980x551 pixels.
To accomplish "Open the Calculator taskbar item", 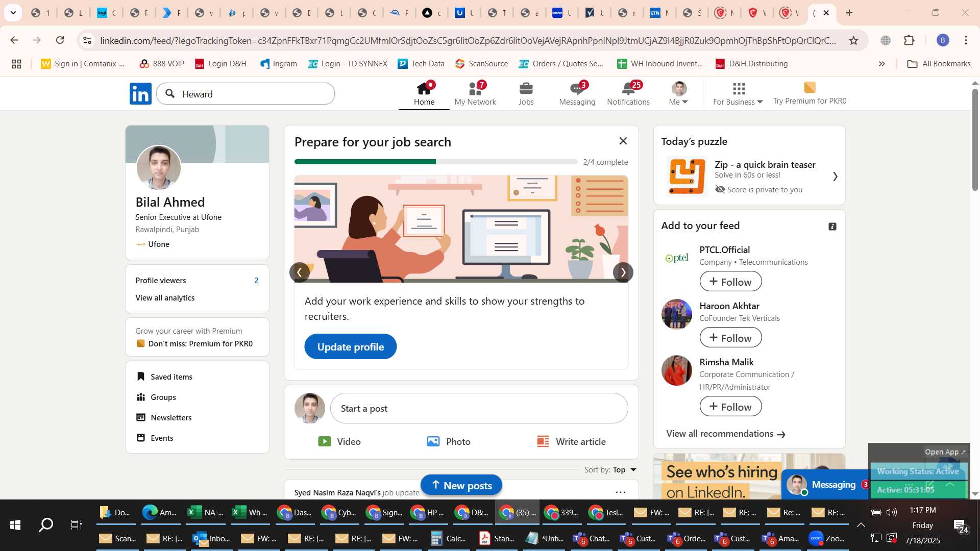I will point(449,538).
